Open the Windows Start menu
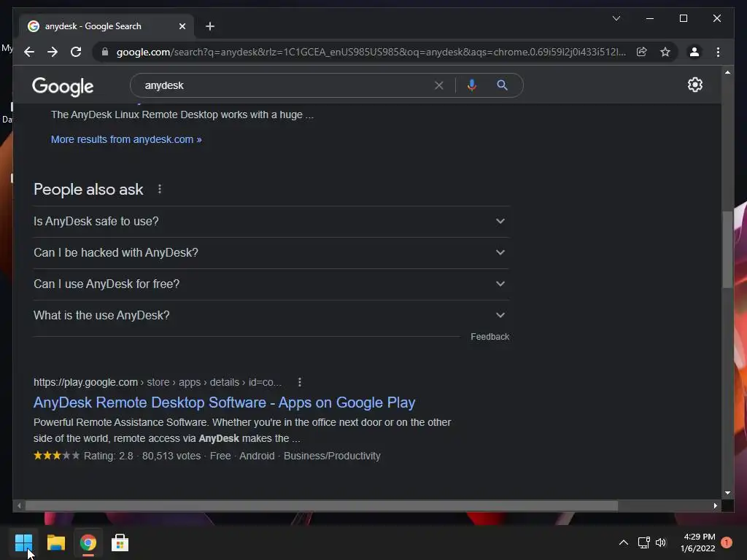The height and width of the screenshot is (560, 747). point(23,542)
